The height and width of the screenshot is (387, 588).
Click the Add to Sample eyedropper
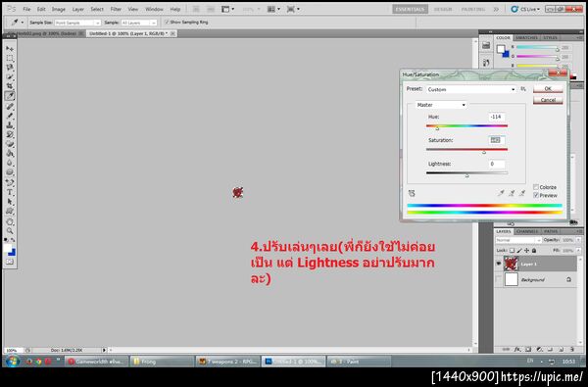512,193
